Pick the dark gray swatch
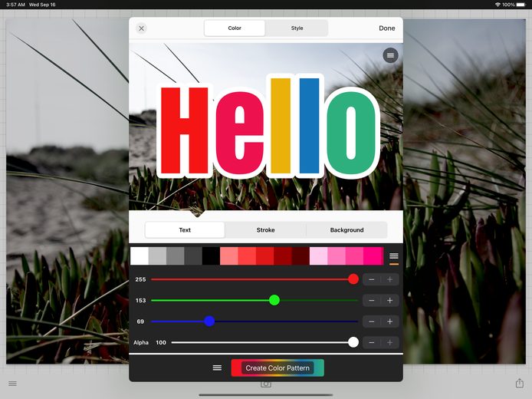Image resolution: width=532 pixels, height=399 pixels. [193, 256]
